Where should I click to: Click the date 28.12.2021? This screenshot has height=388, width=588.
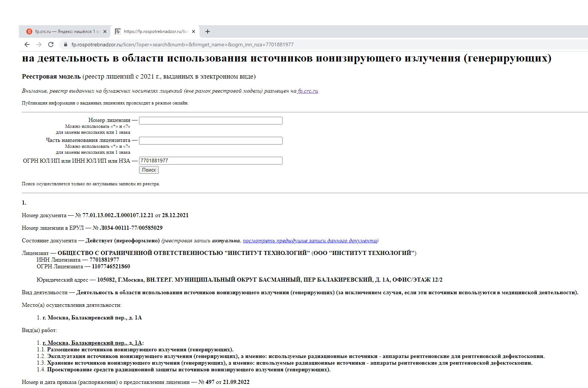175,215
